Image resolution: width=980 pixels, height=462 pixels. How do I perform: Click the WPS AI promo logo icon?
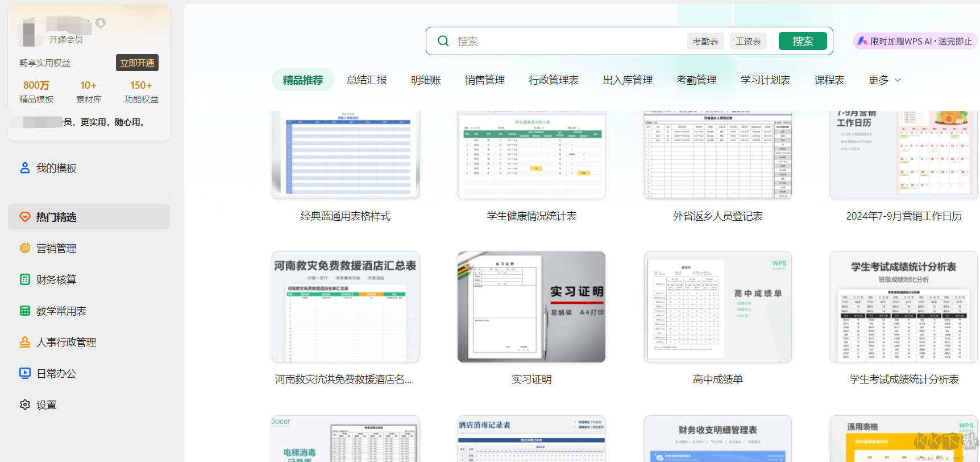862,41
